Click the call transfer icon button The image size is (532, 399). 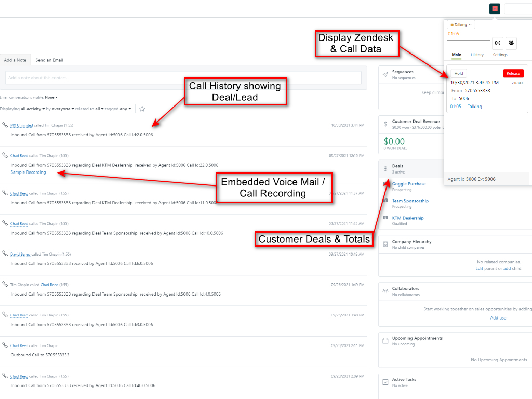tap(498, 43)
